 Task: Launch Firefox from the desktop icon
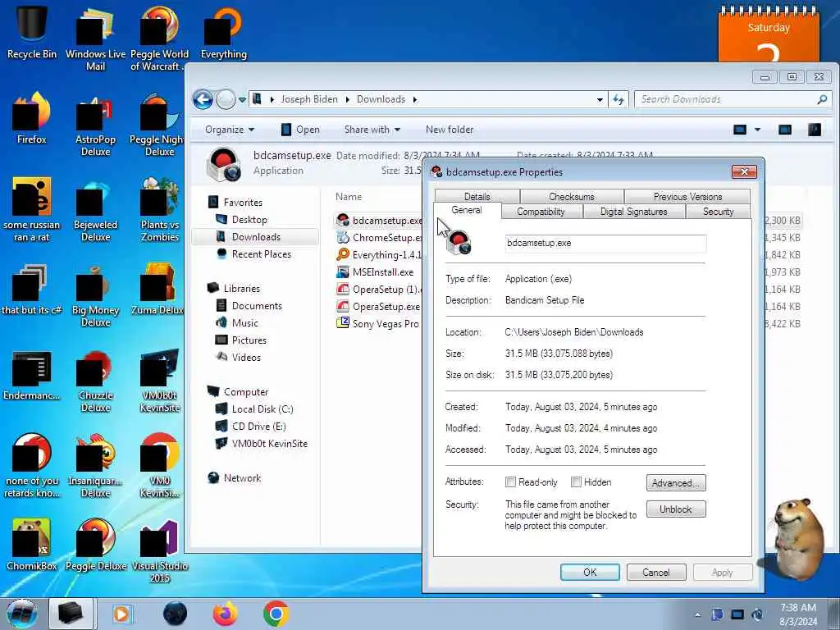(x=32, y=118)
